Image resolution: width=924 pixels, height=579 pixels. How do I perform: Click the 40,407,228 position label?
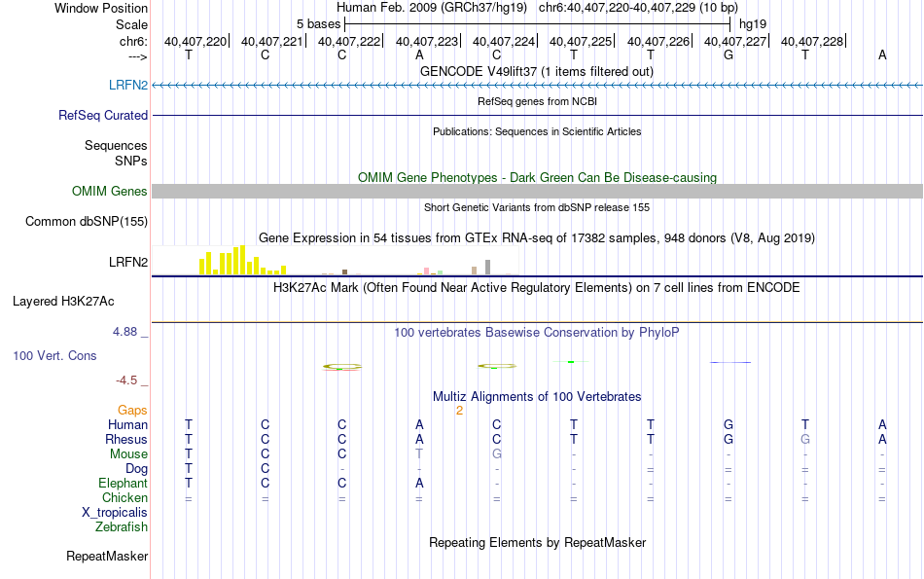(x=812, y=41)
